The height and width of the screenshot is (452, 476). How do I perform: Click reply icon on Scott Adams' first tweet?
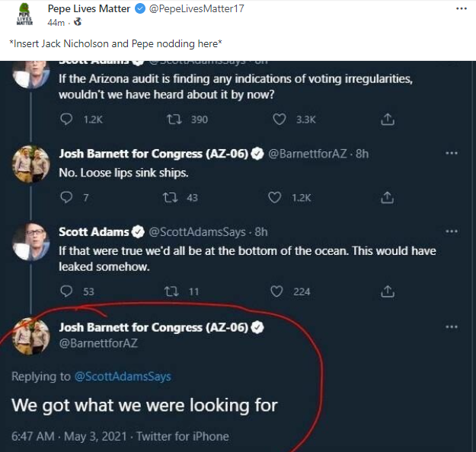(x=66, y=119)
